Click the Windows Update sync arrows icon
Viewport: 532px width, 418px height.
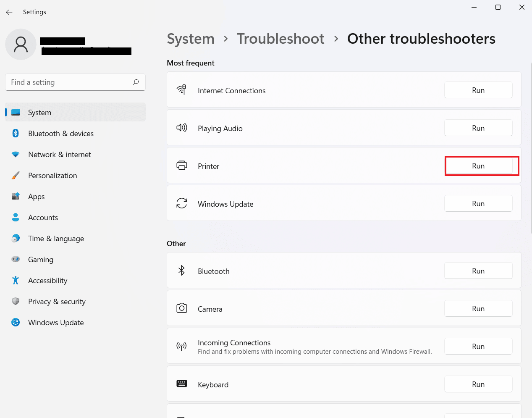182,203
